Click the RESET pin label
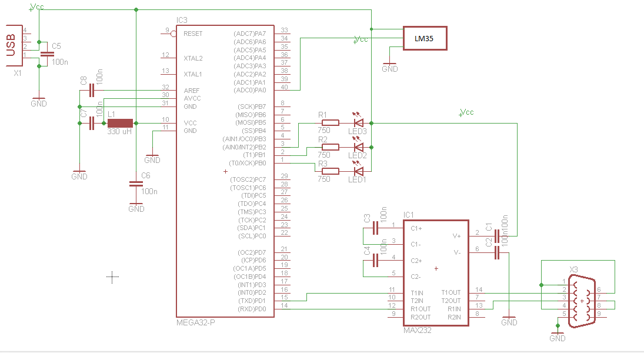 coord(193,34)
